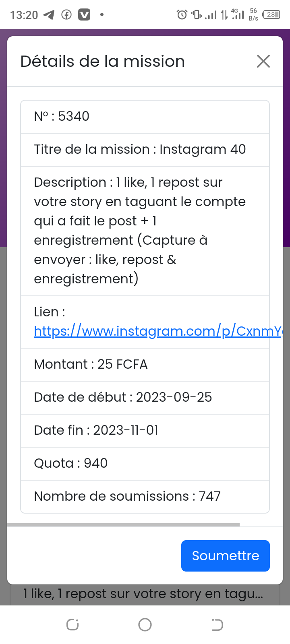Open the Instagram post link
This screenshot has width=290, height=644.
(157, 331)
